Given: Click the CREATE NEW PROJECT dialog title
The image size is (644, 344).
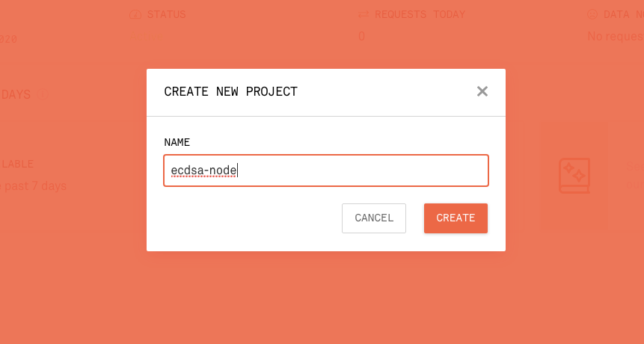Looking at the screenshot, I should pos(231,91).
